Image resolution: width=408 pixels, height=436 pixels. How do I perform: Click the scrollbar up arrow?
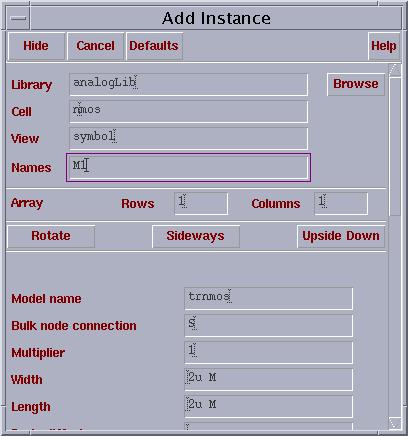coord(395,70)
